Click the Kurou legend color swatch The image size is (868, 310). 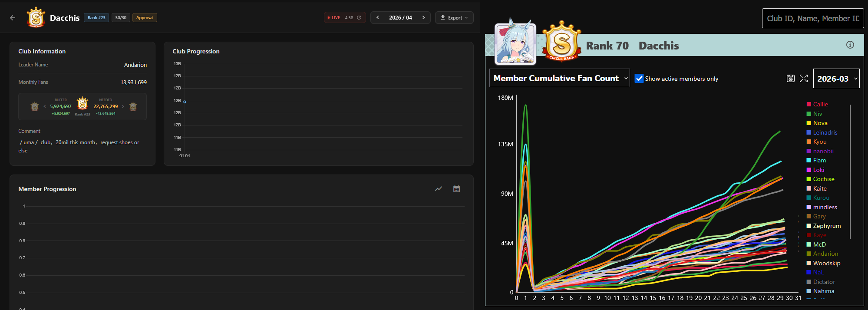(809, 198)
